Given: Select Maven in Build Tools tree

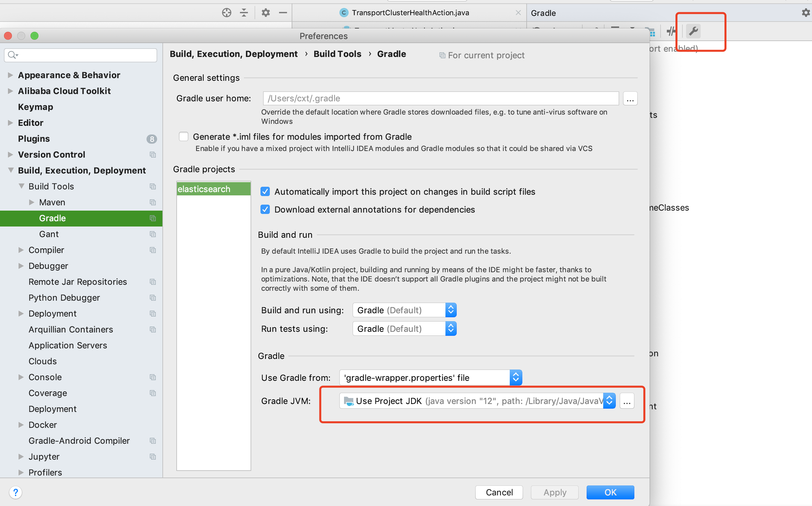Looking at the screenshot, I should click(52, 202).
